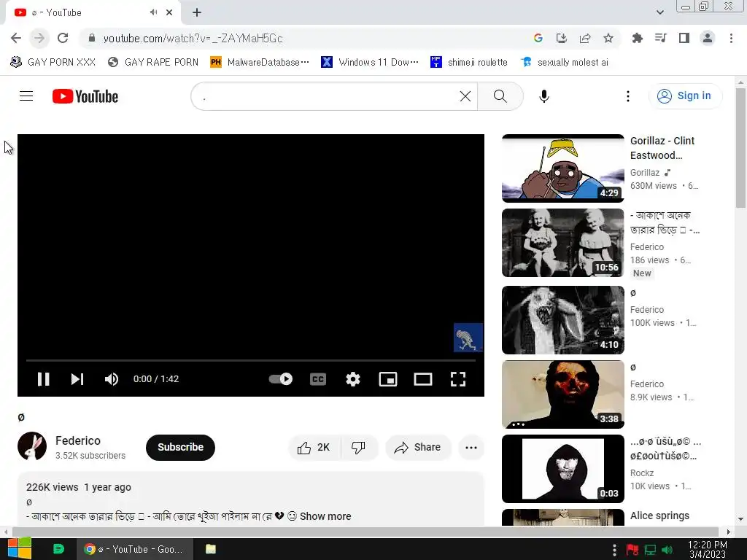Viewport: 747px width, 560px height.
Task: Open the Windows Start menu
Action: coord(20,548)
